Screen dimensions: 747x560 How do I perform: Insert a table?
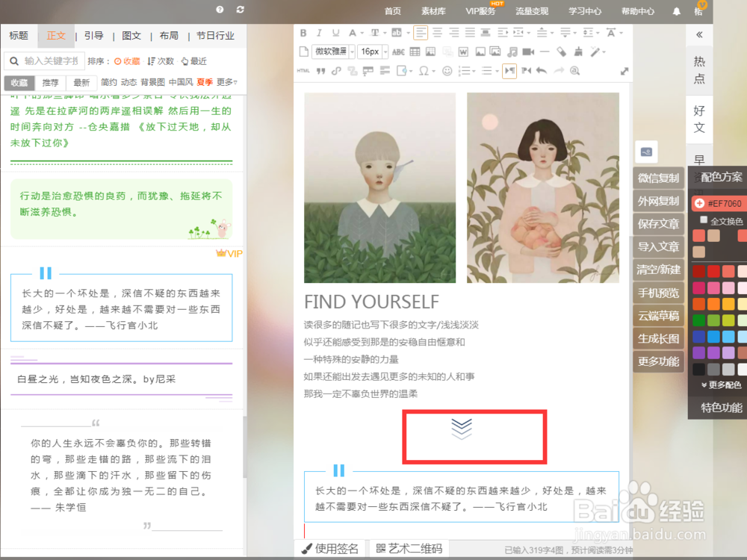tap(415, 52)
